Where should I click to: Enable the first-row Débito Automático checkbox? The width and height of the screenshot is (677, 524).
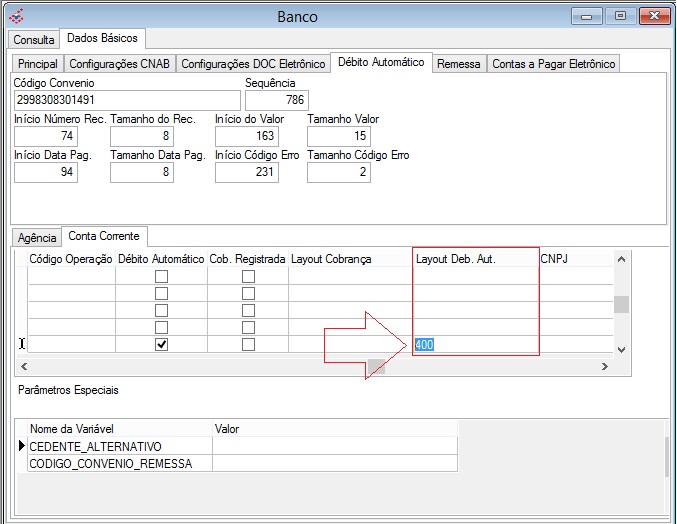point(161,276)
